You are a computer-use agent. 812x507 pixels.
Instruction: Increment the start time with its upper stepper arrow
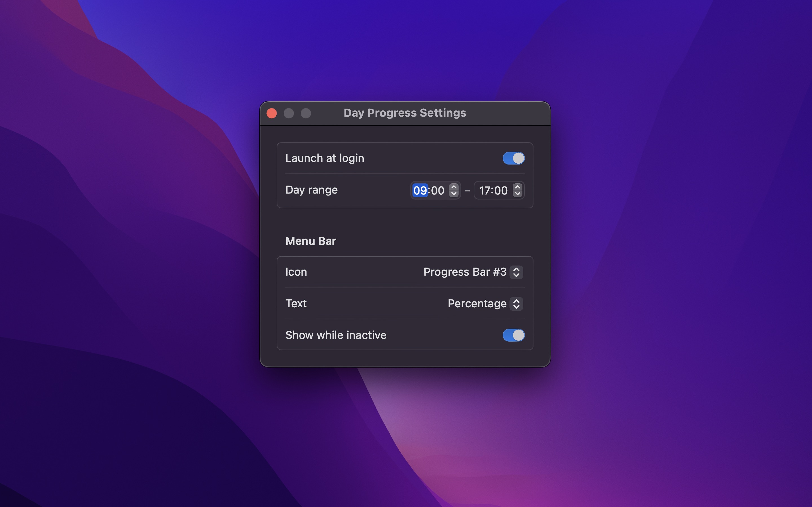[454, 187]
